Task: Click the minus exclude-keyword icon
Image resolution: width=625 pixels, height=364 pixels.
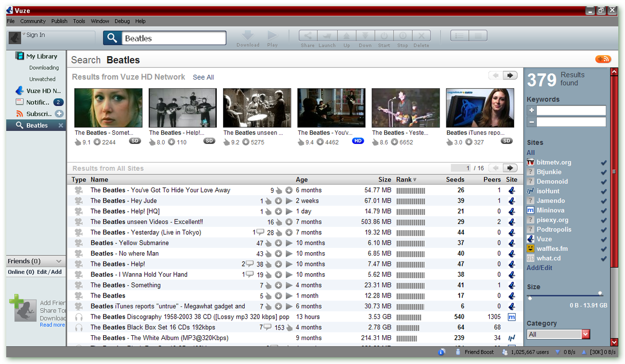Action: (x=531, y=122)
